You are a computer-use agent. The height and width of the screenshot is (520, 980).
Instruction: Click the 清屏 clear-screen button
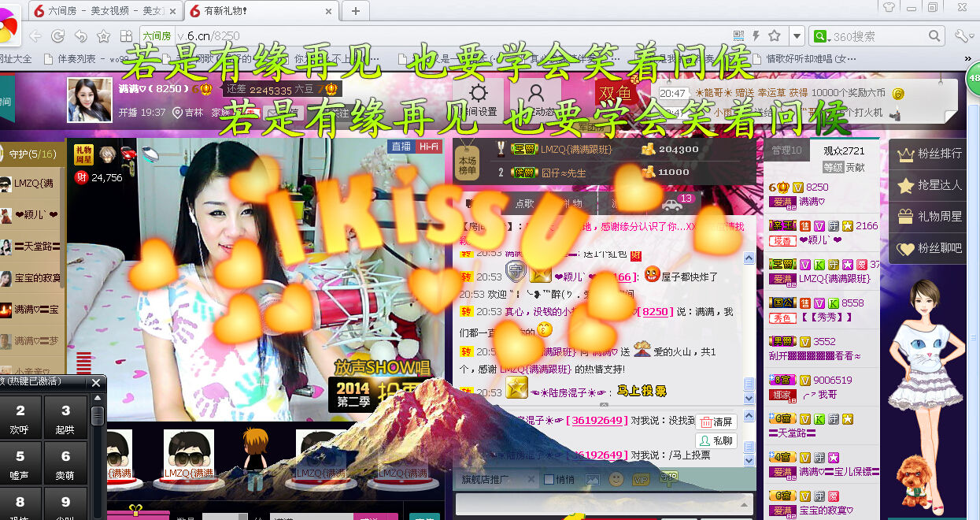(716, 422)
